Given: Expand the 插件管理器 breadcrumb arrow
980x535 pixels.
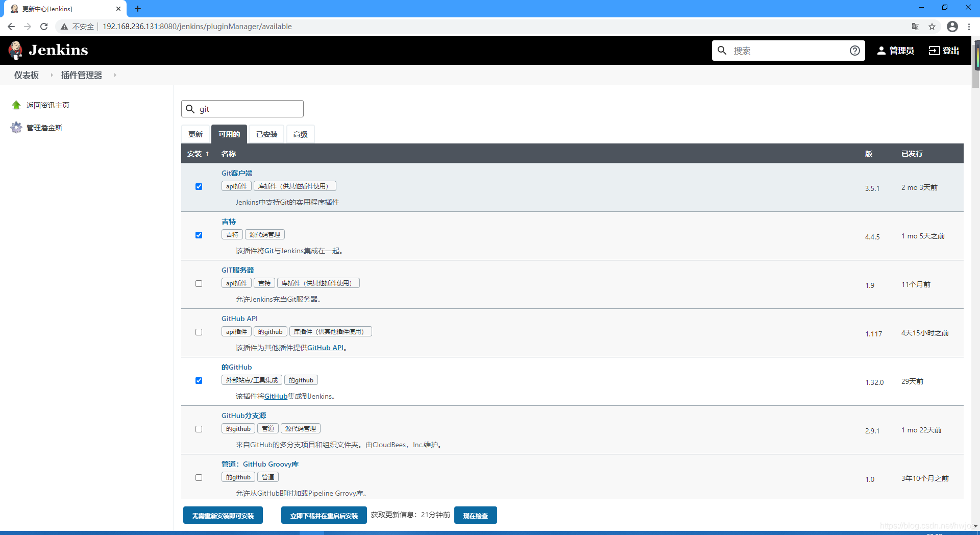Looking at the screenshot, I should pos(115,75).
